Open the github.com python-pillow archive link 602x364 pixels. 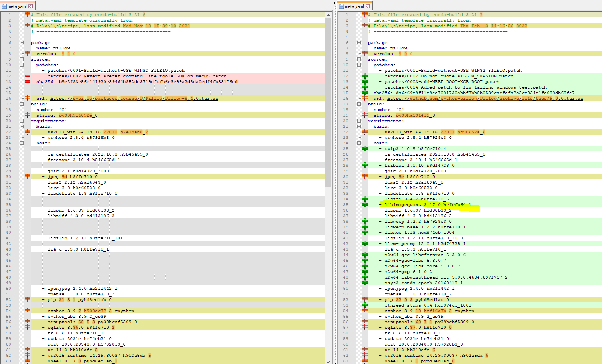(x=485, y=99)
